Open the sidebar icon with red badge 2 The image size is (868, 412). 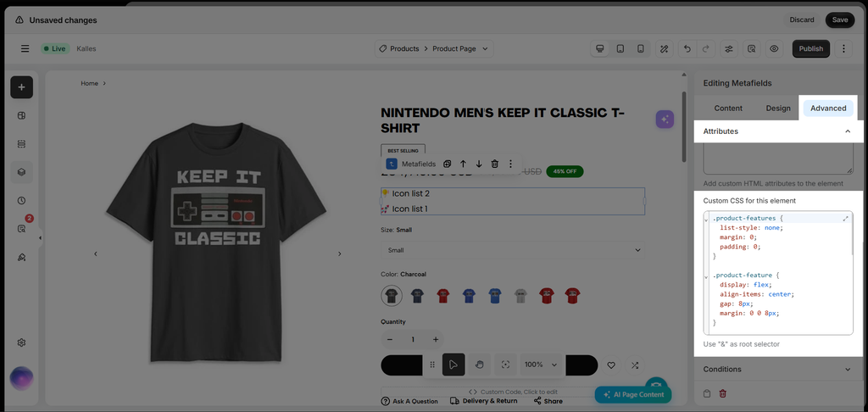click(x=21, y=229)
